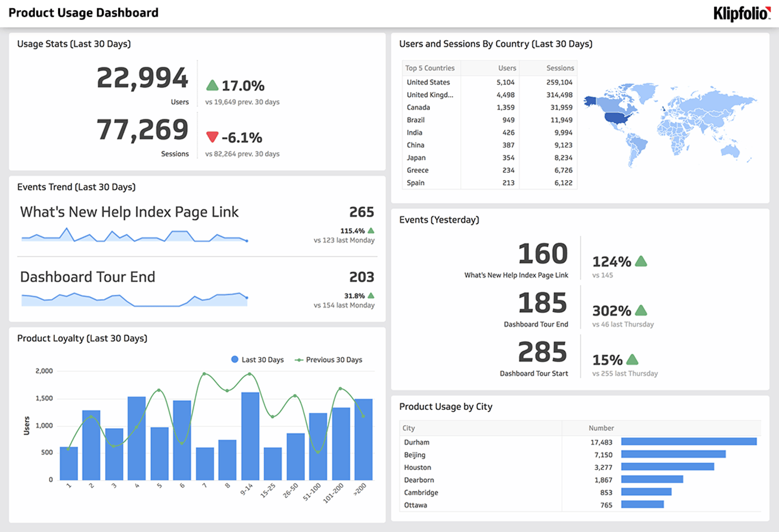Click the Klipfolio logo
This screenshot has height=532, width=779.
742,13
